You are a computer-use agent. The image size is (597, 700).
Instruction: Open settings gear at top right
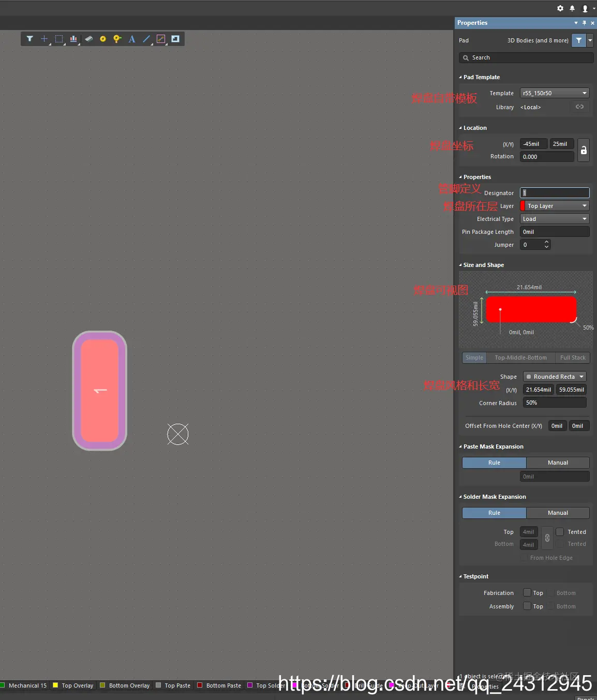pos(560,8)
